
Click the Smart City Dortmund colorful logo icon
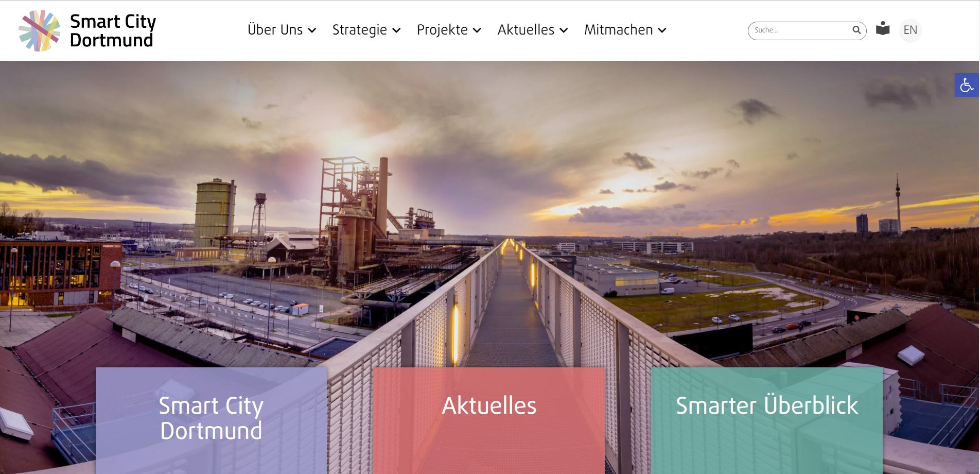coord(40,30)
